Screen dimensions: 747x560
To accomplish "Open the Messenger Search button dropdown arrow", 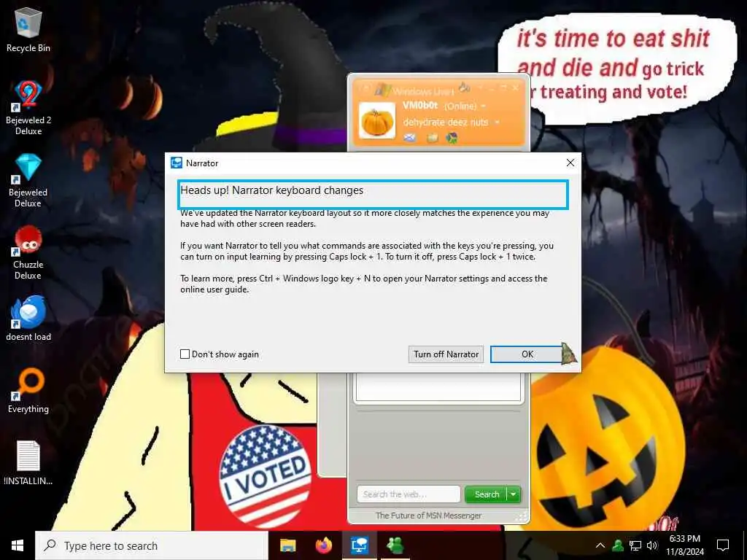I will pyautogui.click(x=514, y=494).
